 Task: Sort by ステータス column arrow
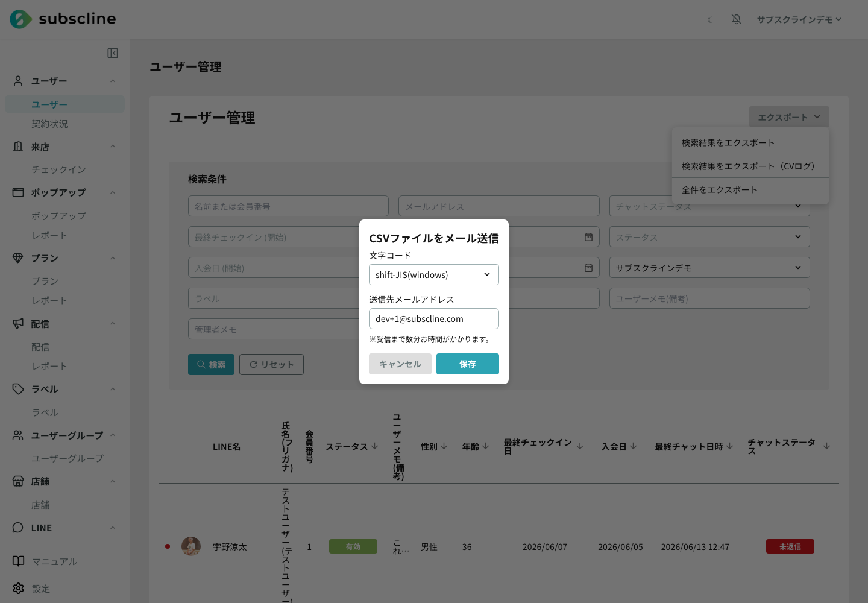coord(375,446)
